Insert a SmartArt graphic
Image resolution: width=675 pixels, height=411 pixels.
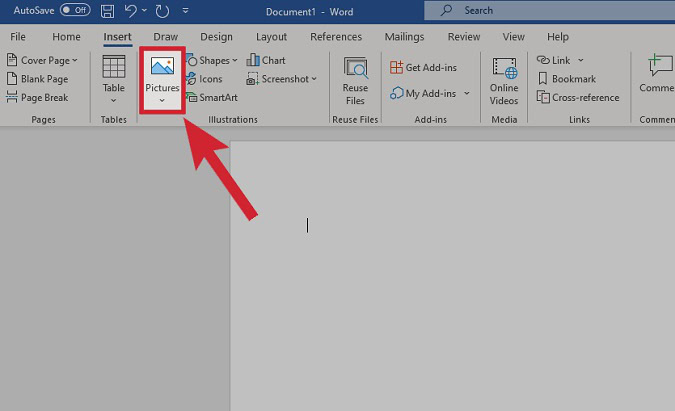pos(211,97)
